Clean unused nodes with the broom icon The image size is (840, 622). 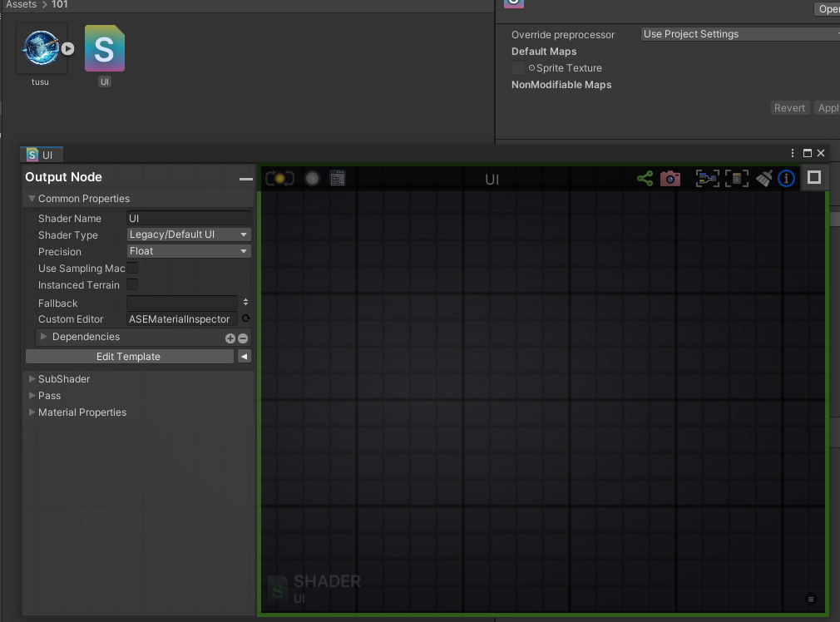[764, 179]
